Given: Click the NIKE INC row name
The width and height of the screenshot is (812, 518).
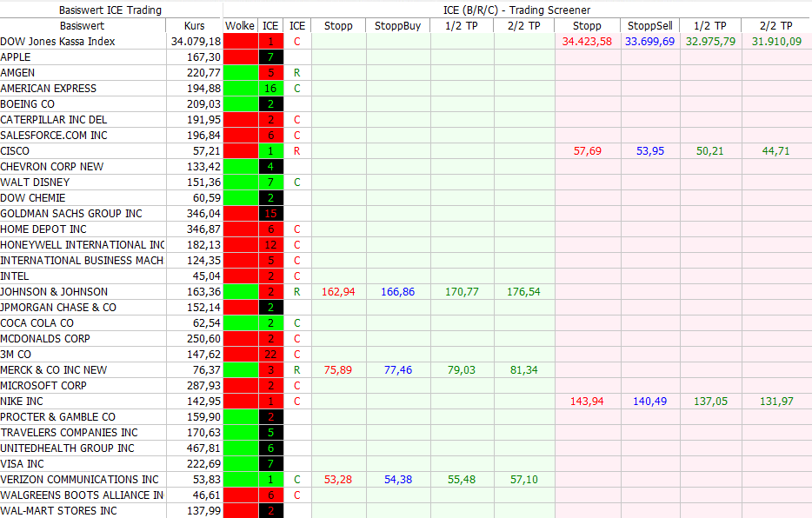Looking at the screenshot, I should [22, 402].
